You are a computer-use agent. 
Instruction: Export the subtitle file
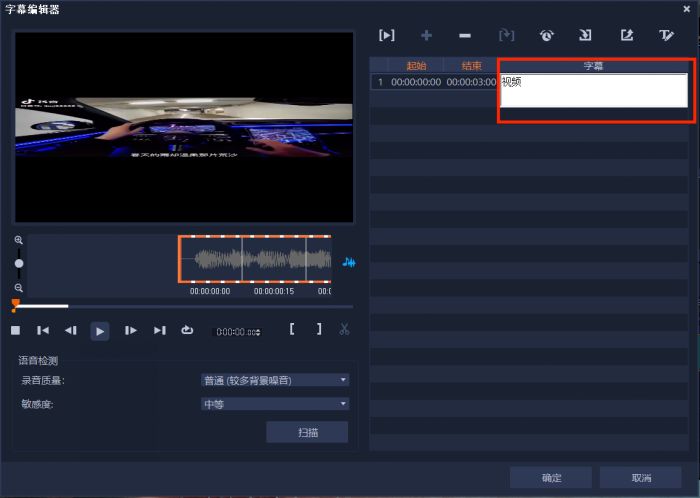click(x=627, y=35)
